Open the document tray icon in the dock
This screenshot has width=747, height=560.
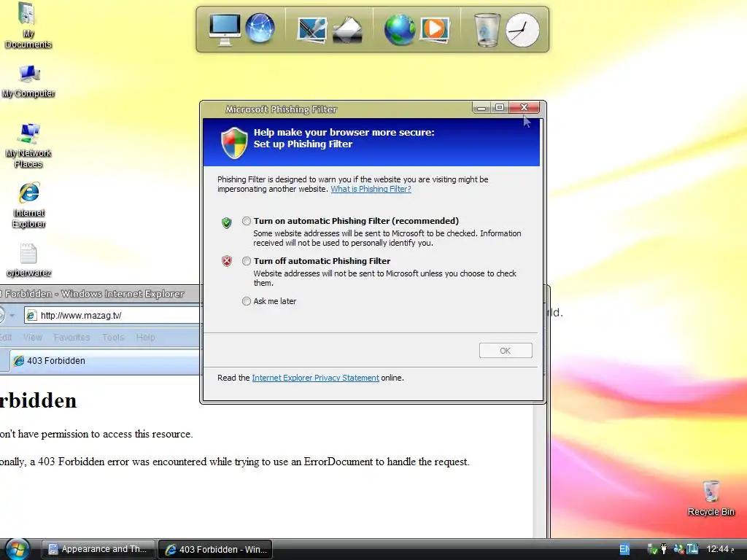tap(347, 31)
